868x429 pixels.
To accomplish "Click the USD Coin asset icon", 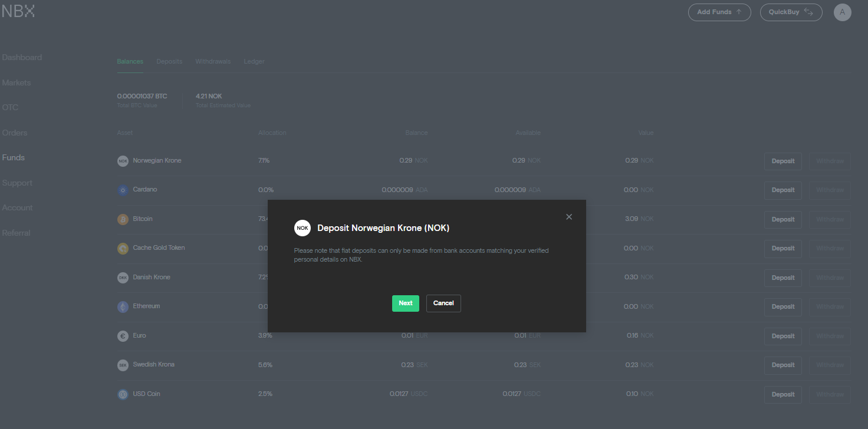I will (x=123, y=394).
